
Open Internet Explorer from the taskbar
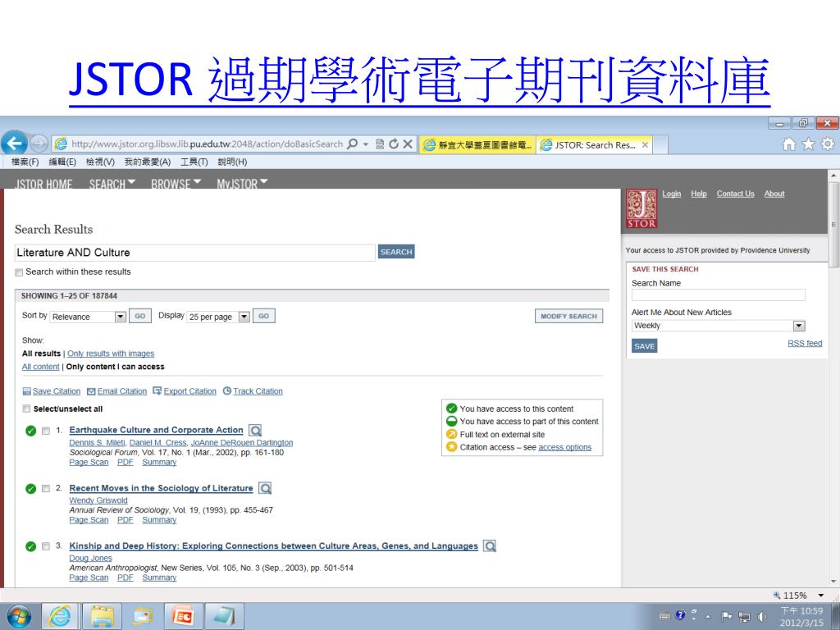[60, 617]
